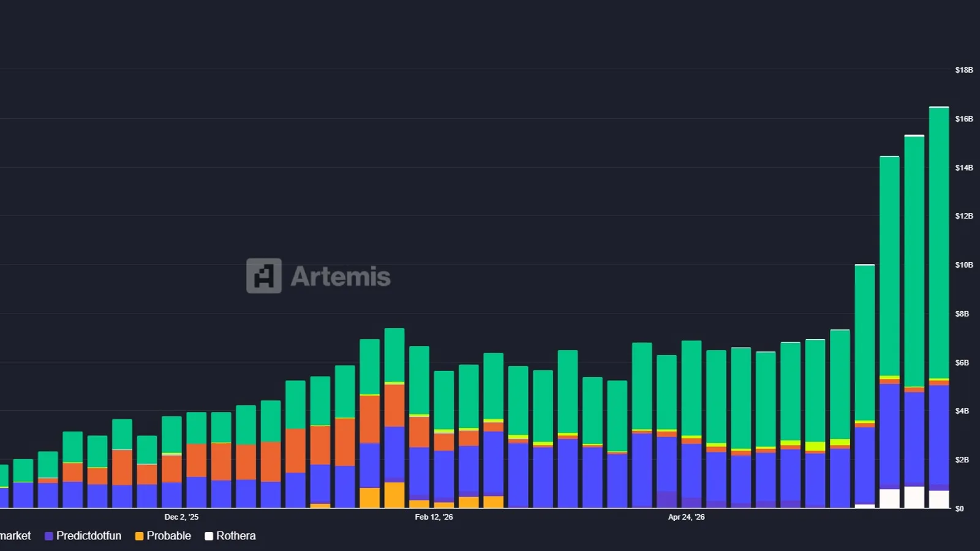Click the "Feb 12, '26" date label
Image resolution: width=980 pixels, height=551 pixels.
pos(434,517)
